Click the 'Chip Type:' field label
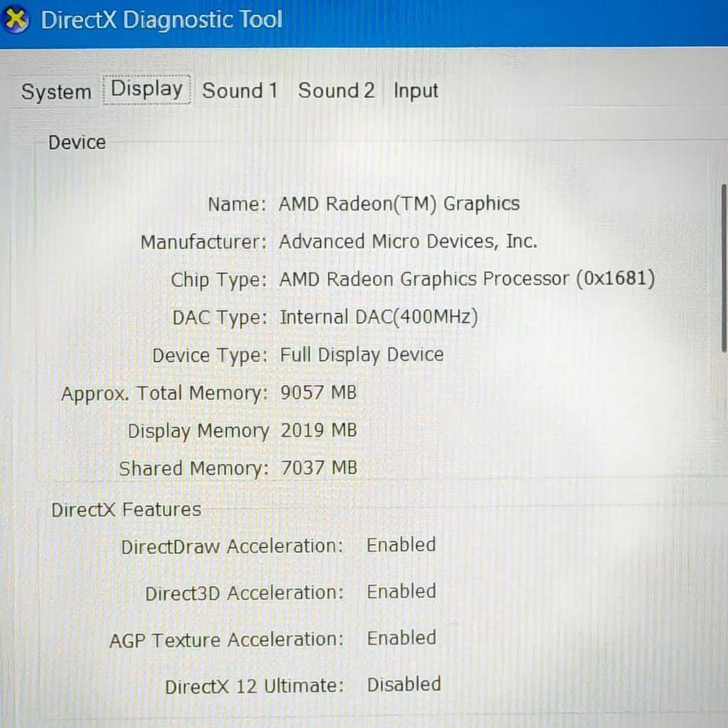Screen dimensions: 728x728 [219, 280]
